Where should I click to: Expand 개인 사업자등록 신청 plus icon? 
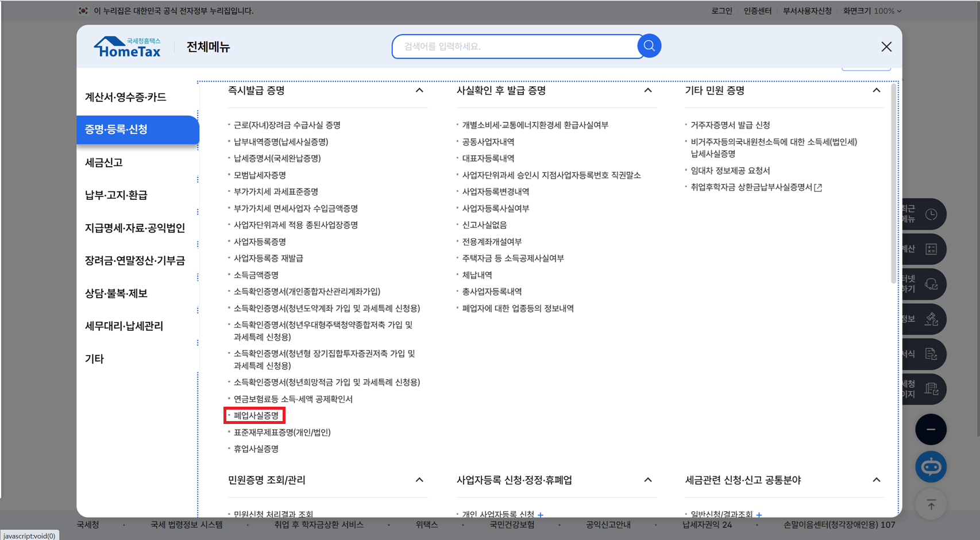[x=541, y=514]
